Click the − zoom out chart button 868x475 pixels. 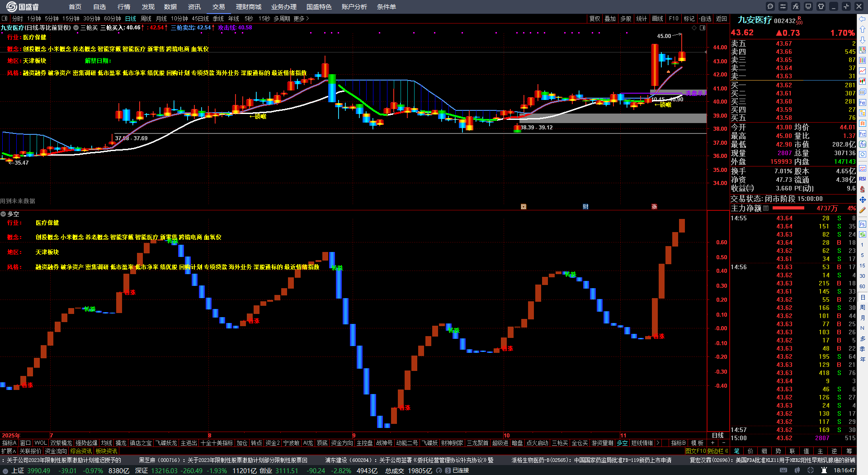[x=724, y=443]
